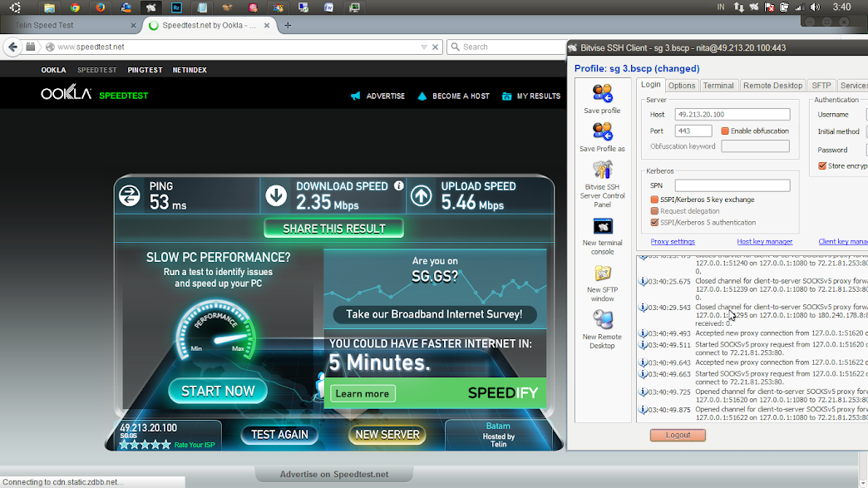Click ADVERTISE in Speedtest header

(x=378, y=96)
